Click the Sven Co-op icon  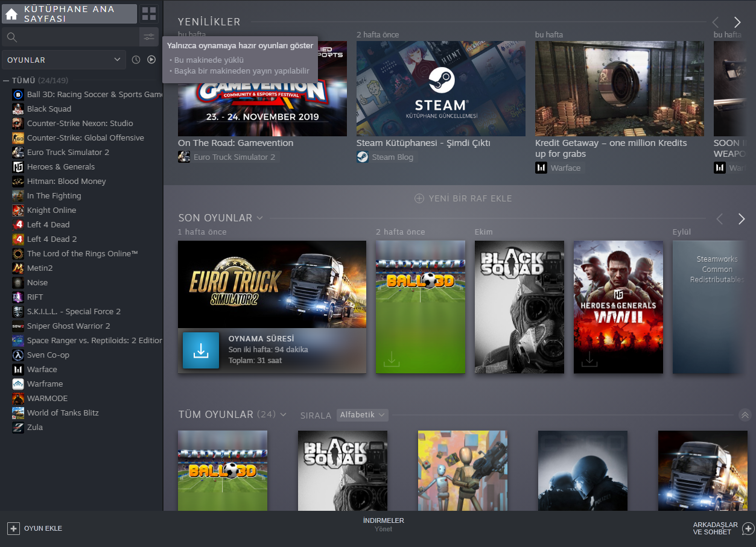point(18,355)
